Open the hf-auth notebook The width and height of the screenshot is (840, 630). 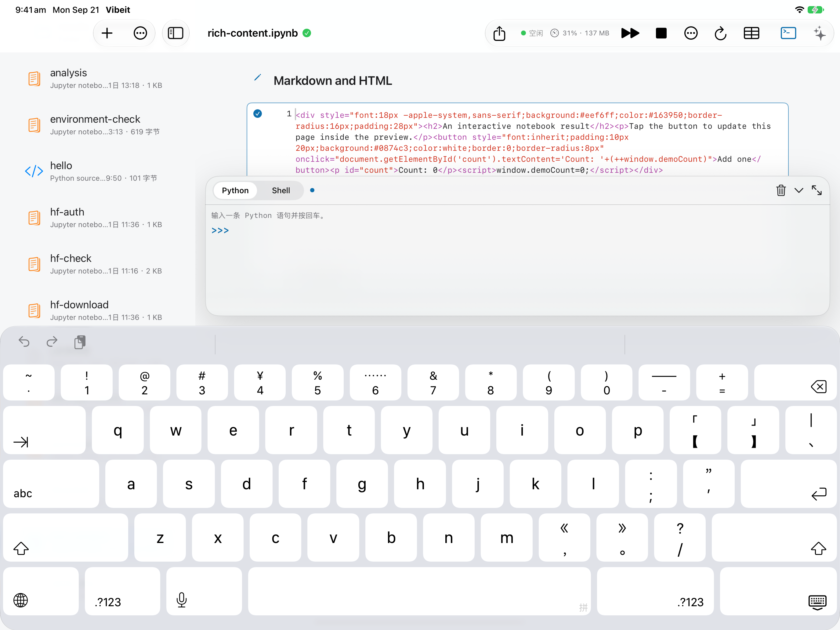pos(98,218)
